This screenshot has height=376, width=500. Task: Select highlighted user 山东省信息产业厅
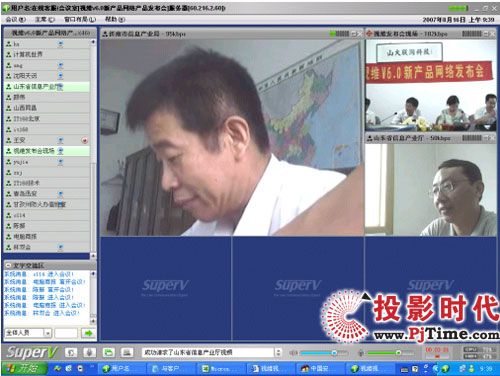(47, 87)
